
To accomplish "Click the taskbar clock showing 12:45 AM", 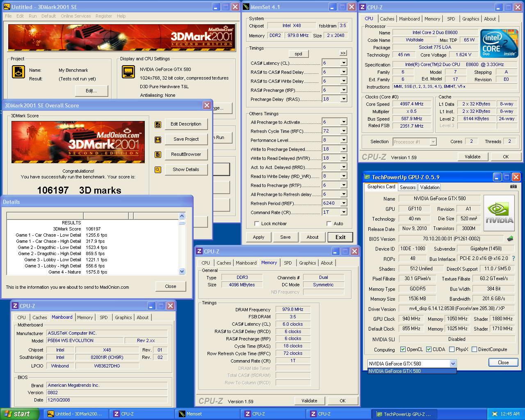I will coord(510,414).
